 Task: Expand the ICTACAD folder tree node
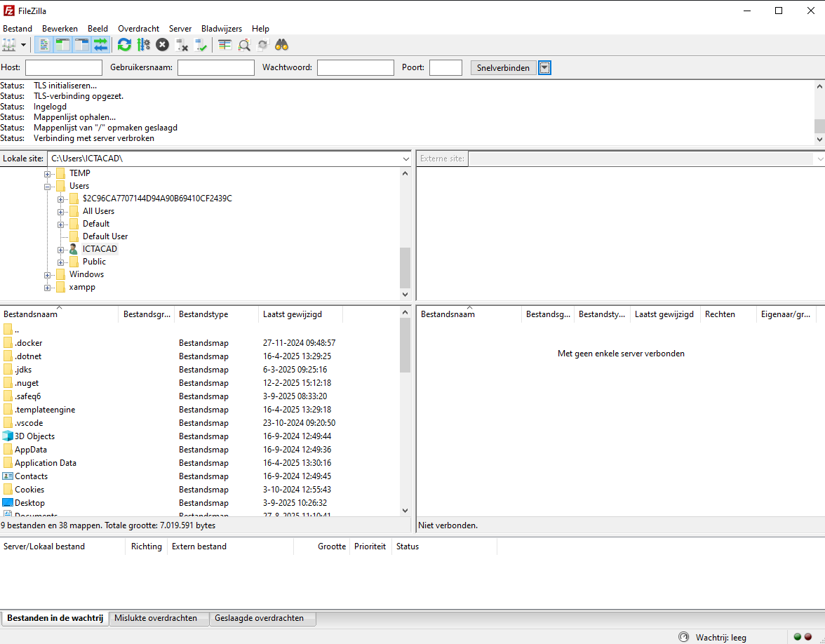(x=61, y=250)
